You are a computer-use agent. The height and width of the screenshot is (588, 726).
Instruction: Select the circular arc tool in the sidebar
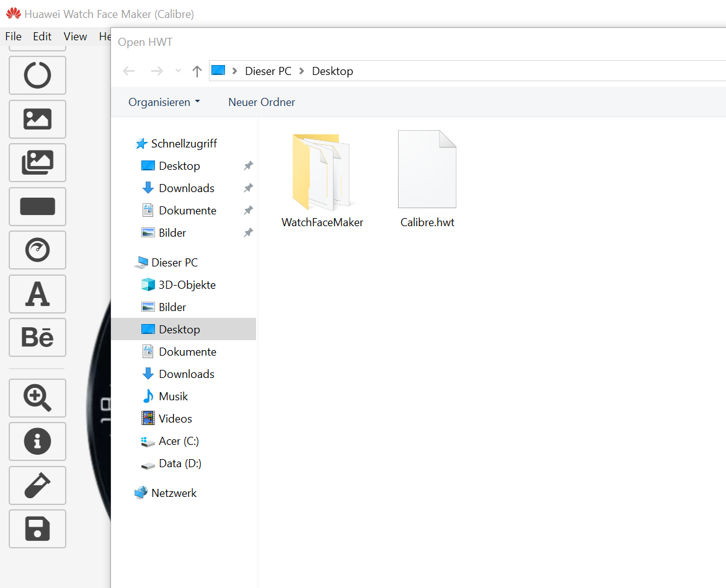click(x=37, y=76)
